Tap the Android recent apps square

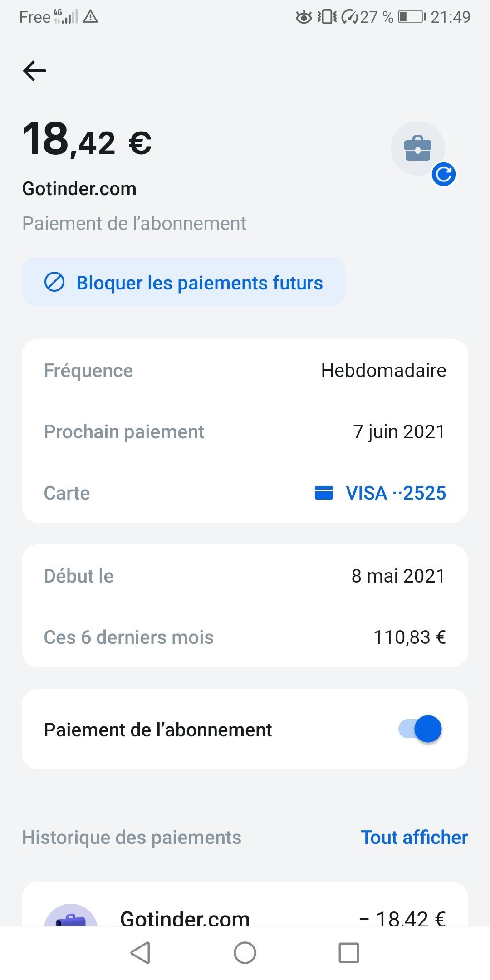[349, 953]
